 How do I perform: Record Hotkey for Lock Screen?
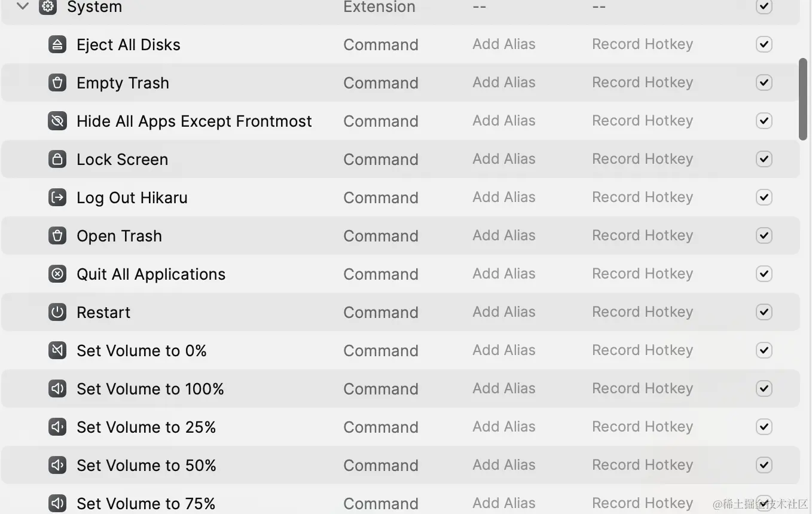coord(642,159)
